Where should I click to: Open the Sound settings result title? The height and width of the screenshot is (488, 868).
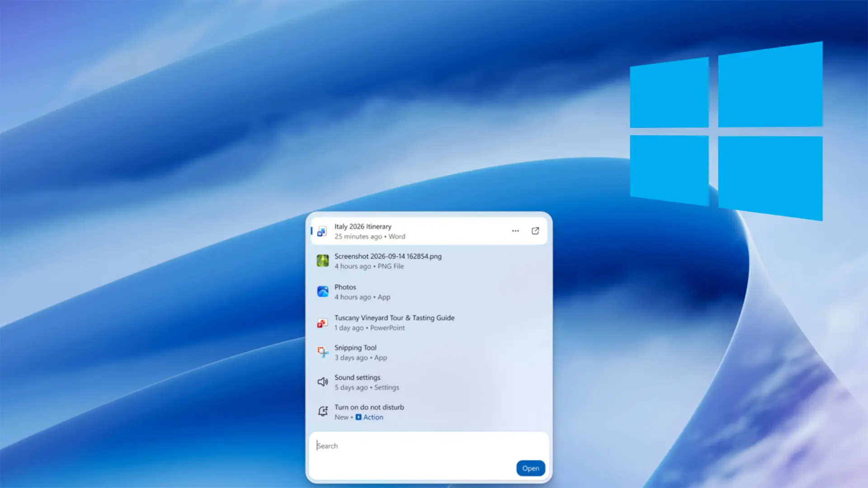pyautogui.click(x=358, y=377)
